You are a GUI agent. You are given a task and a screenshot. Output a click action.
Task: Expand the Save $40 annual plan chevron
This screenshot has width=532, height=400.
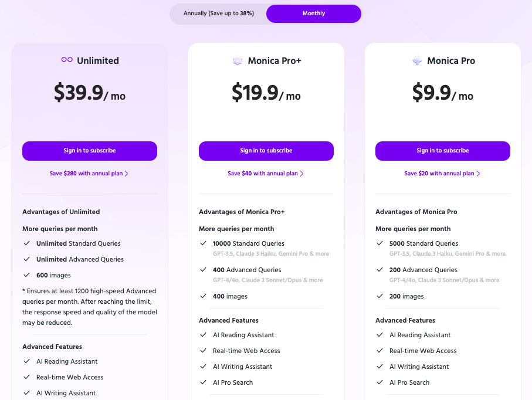(301, 174)
